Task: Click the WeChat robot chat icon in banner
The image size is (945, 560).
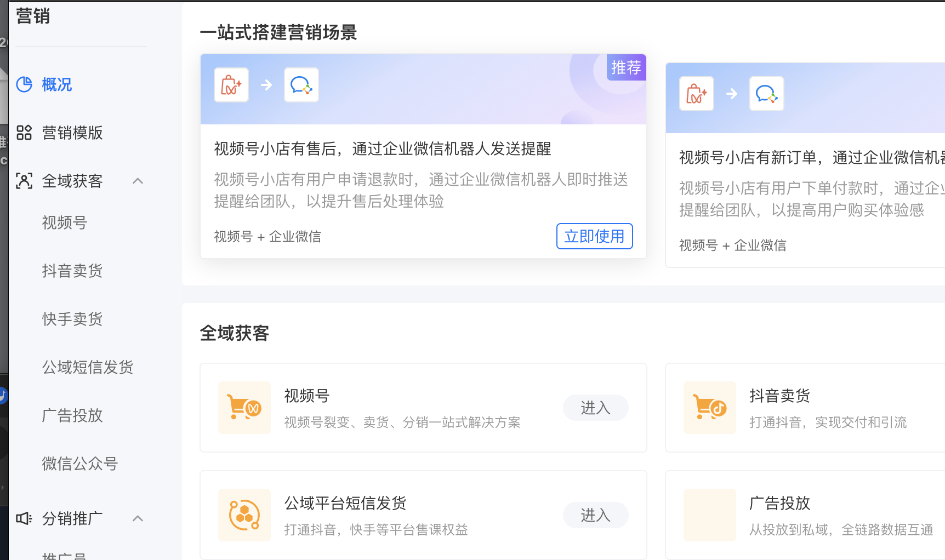Action: [x=301, y=84]
